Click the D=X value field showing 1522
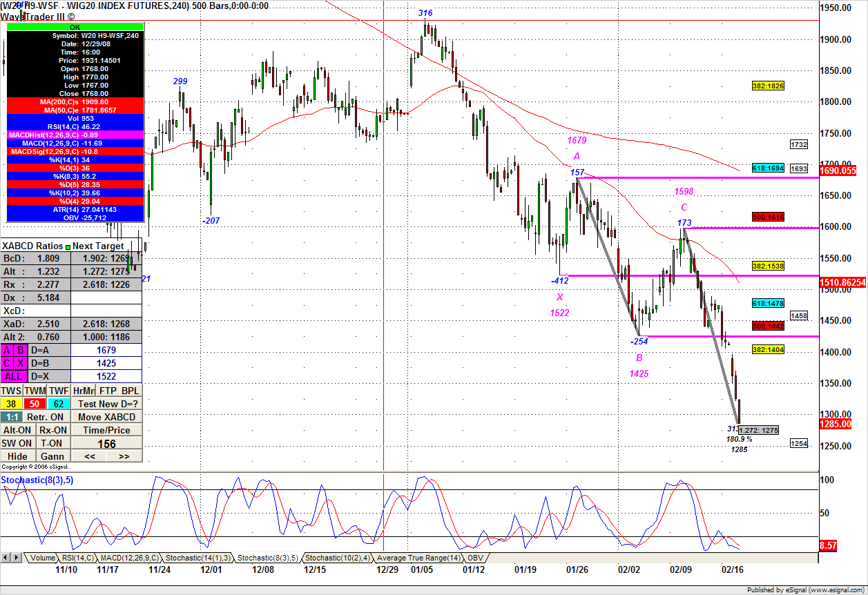868x595 pixels. coord(106,376)
